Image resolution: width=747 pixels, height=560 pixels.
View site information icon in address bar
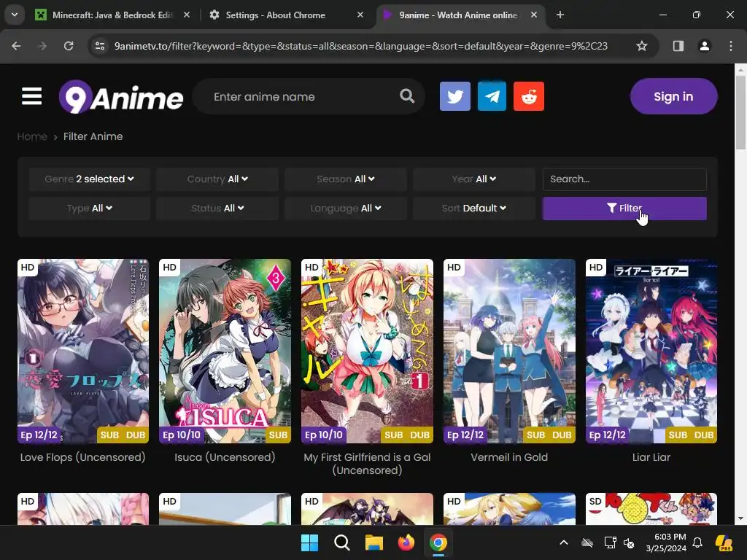100,46
